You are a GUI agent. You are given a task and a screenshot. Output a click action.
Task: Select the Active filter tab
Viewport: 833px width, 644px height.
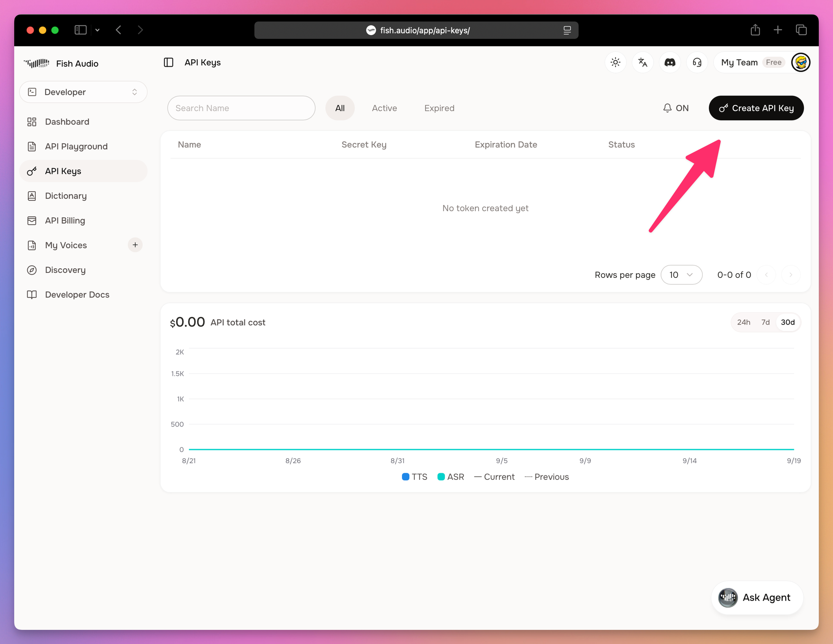point(384,108)
